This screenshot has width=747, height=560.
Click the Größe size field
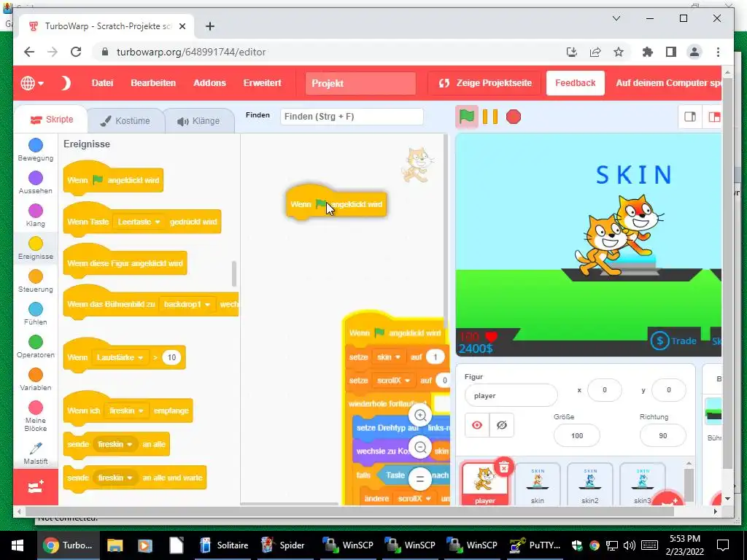point(577,436)
